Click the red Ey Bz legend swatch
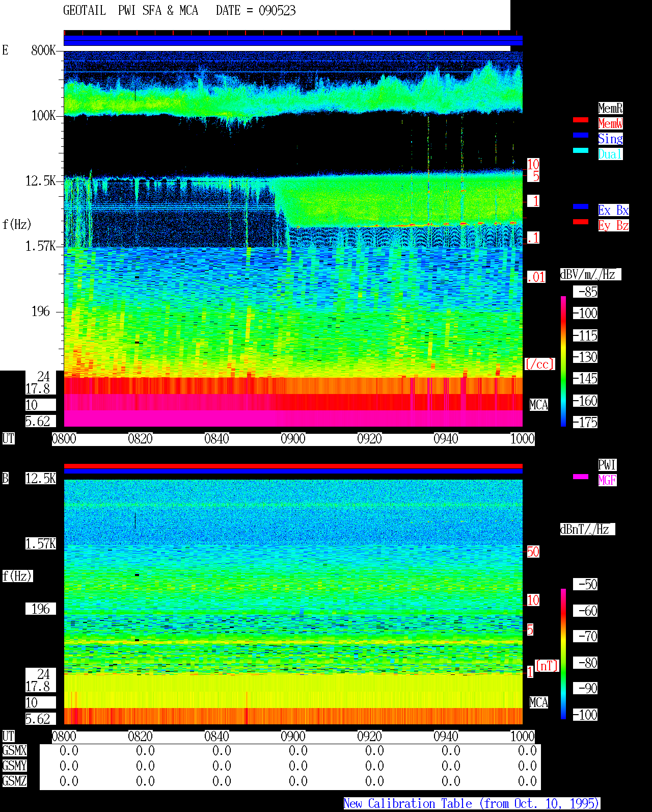 (581, 222)
